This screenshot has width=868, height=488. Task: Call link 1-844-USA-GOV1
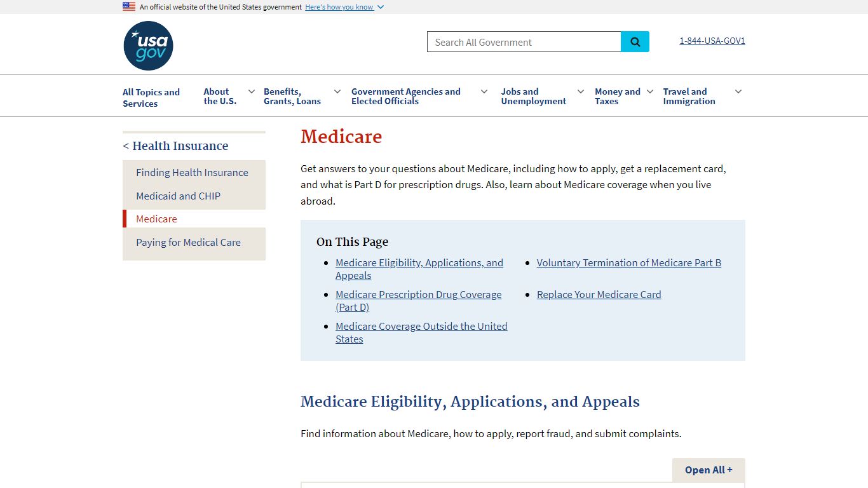pyautogui.click(x=712, y=41)
